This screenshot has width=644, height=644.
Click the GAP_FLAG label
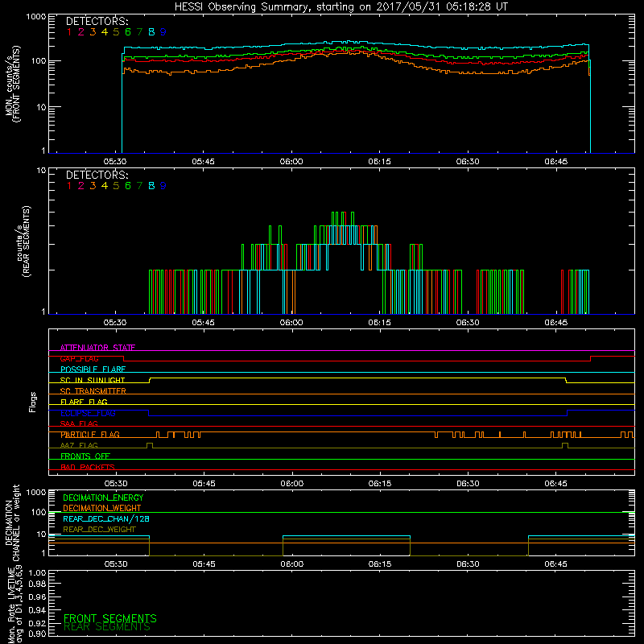79,358
